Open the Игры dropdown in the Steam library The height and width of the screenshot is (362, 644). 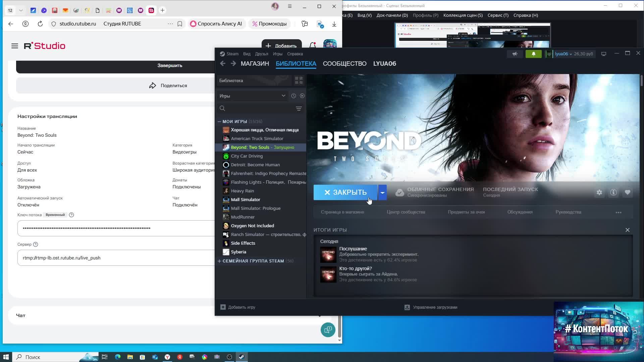coord(252,96)
